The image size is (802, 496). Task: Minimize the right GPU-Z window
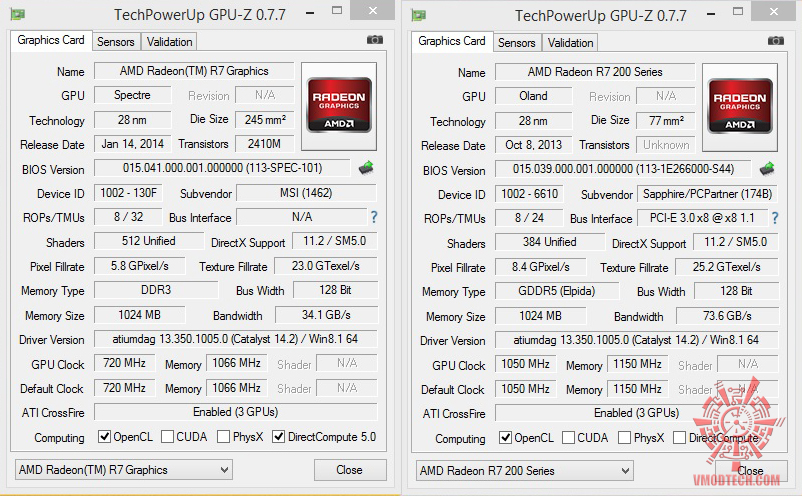711,14
